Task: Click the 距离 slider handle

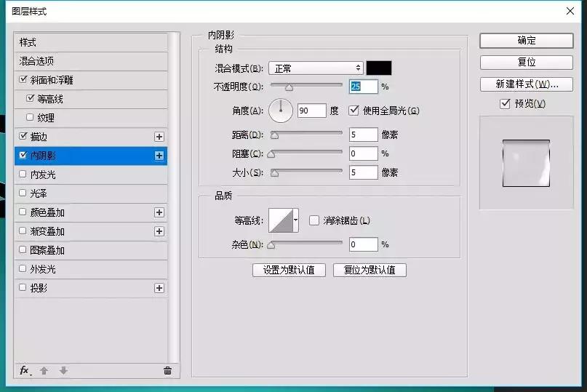Action: pyautogui.click(x=275, y=135)
